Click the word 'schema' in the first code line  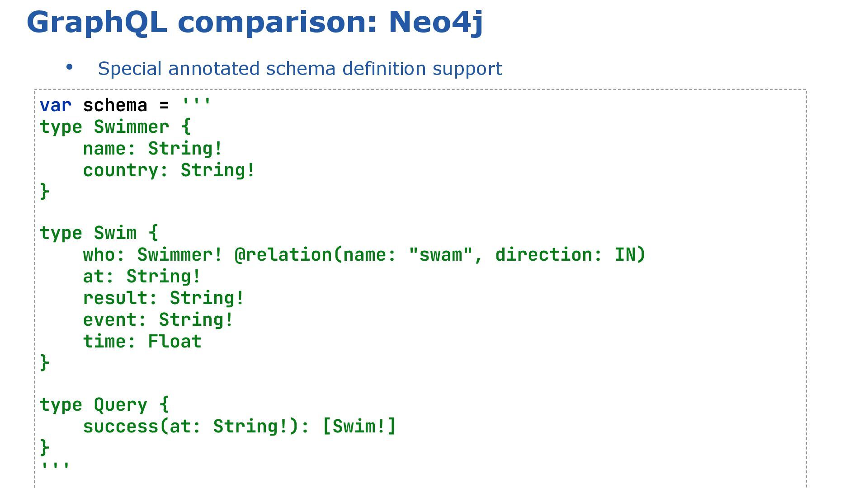point(115,106)
